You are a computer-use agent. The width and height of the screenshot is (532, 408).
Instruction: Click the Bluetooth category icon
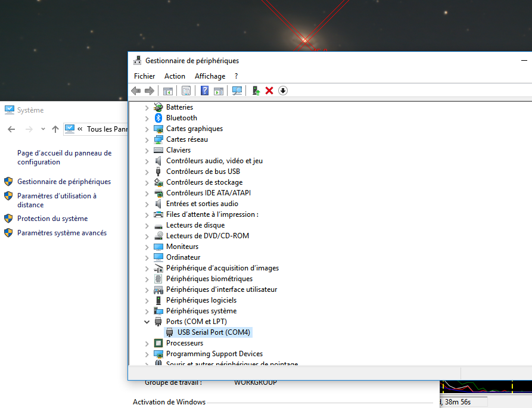(x=158, y=118)
